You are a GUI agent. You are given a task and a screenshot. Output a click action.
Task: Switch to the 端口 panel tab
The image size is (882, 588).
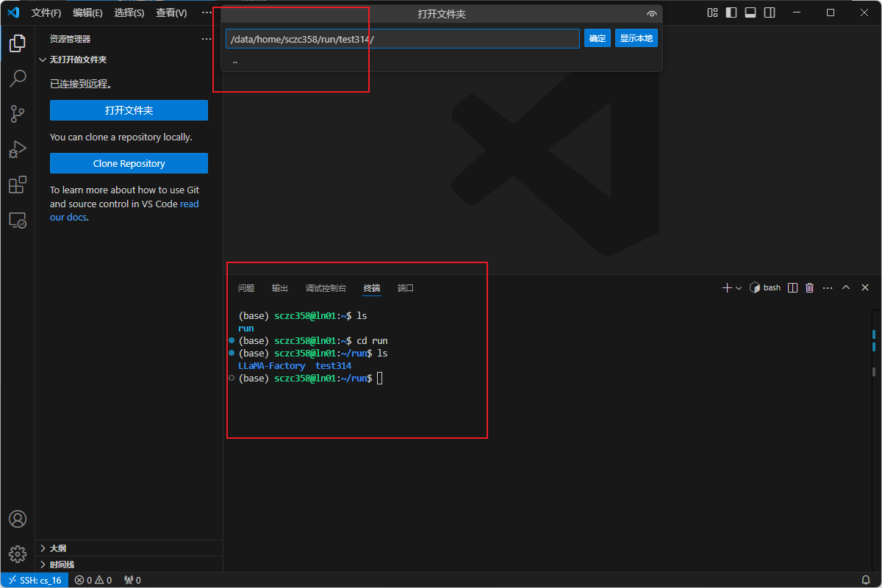pyautogui.click(x=406, y=288)
